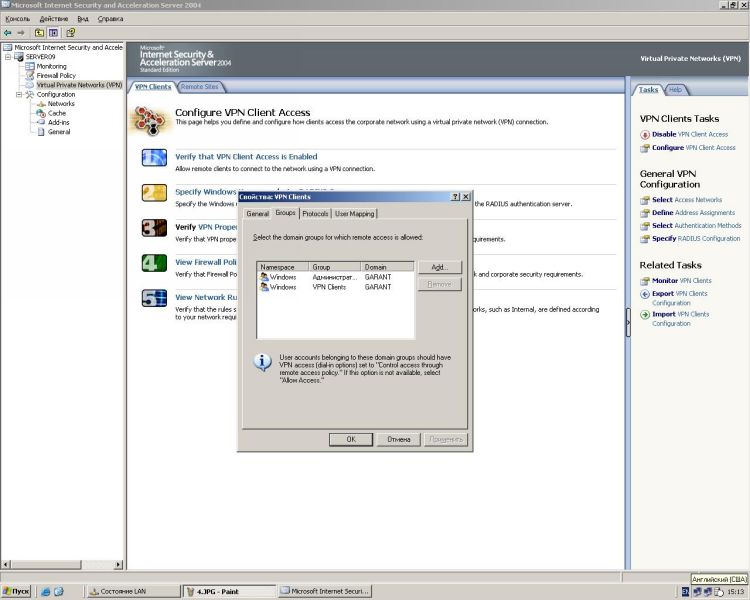The width and height of the screenshot is (750, 600).
Task: Click the Forward arrow toolbar icon
Action: click(x=21, y=33)
